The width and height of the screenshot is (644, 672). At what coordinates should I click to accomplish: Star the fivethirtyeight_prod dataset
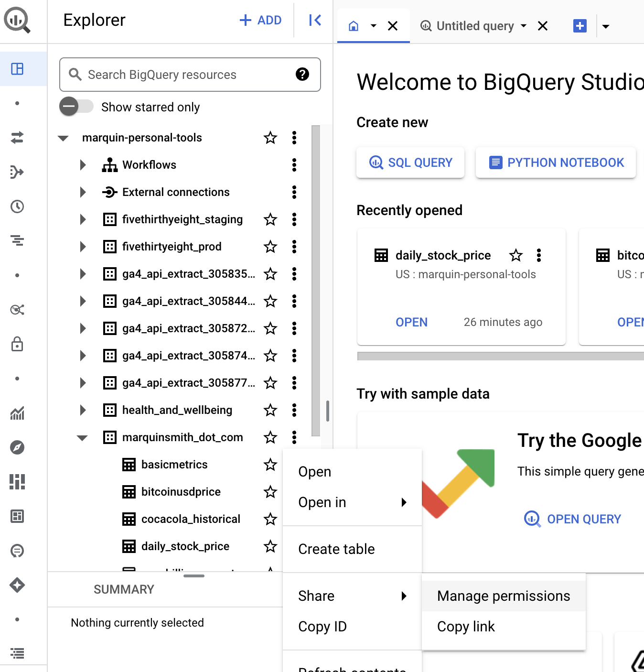point(270,247)
